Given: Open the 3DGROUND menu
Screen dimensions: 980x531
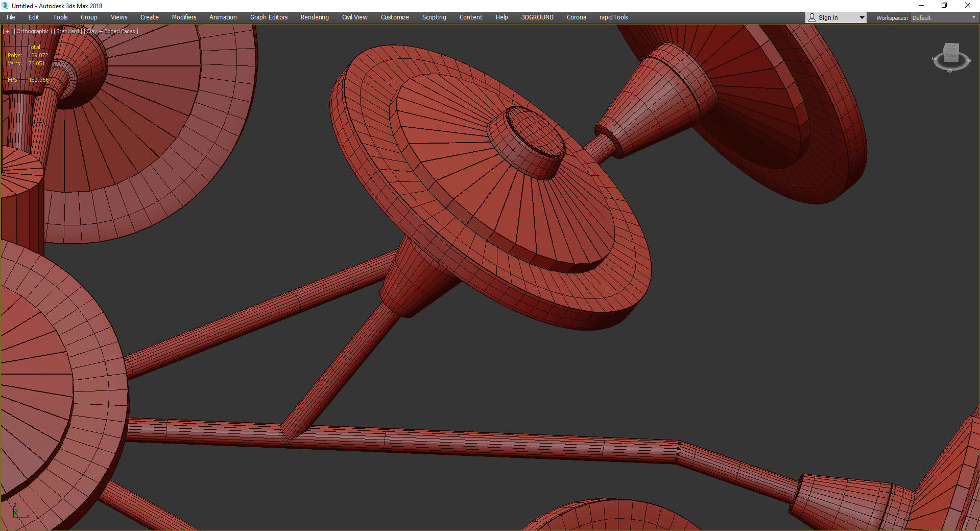Looking at the screenshot, I should (x=537, y=17).
